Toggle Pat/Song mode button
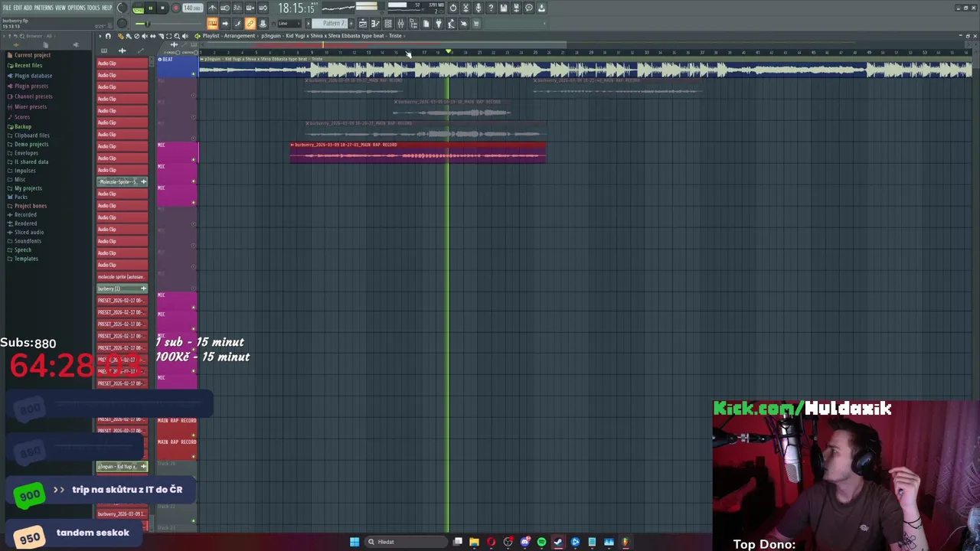This screenshot has width=980, height=551. pyautogui.click(x=138, y=8)
